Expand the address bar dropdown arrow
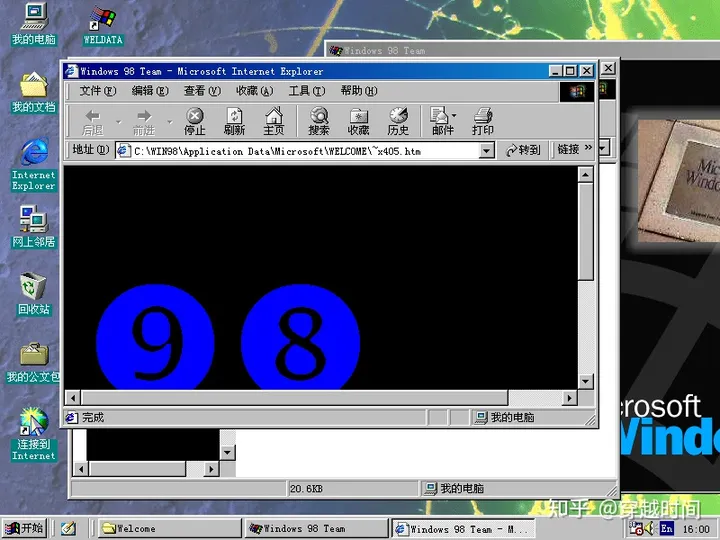Image resolution: width=720 pixels, height=540 pixels. point(486,151)
